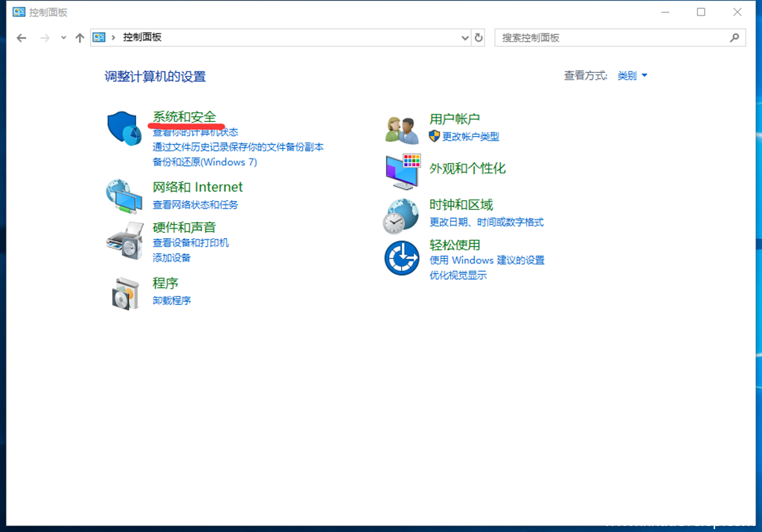Click the Clock and Region globe icon

(401, 215)
